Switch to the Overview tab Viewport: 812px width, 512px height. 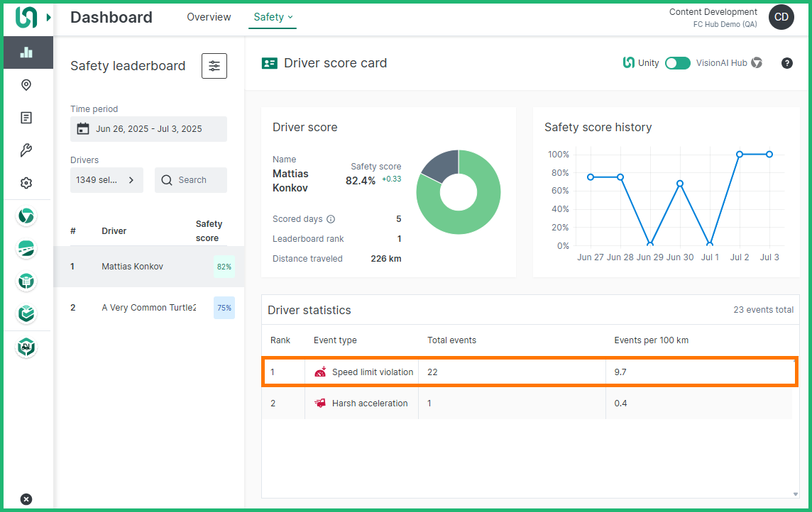(209, 17)
